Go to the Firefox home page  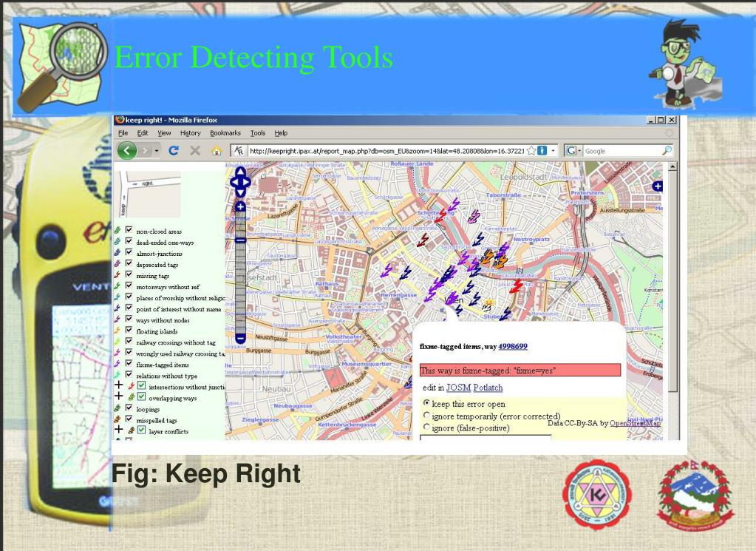point(217,151)
